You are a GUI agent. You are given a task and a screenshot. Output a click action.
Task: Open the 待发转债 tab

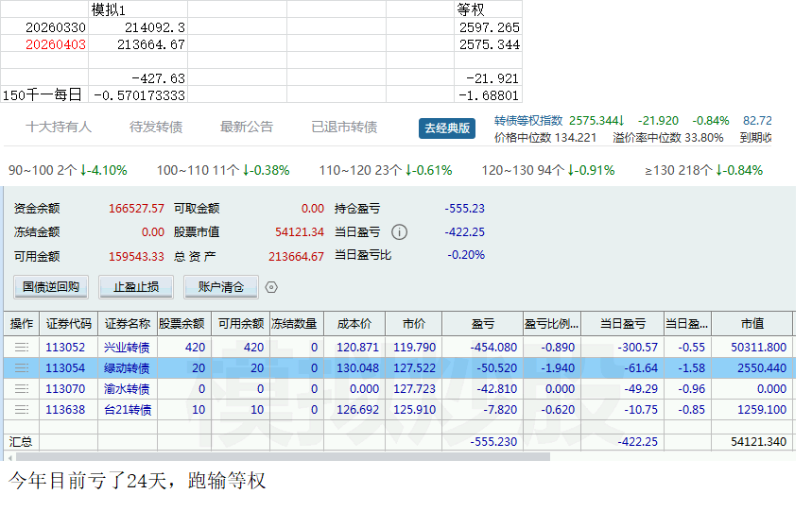[156, 128]
